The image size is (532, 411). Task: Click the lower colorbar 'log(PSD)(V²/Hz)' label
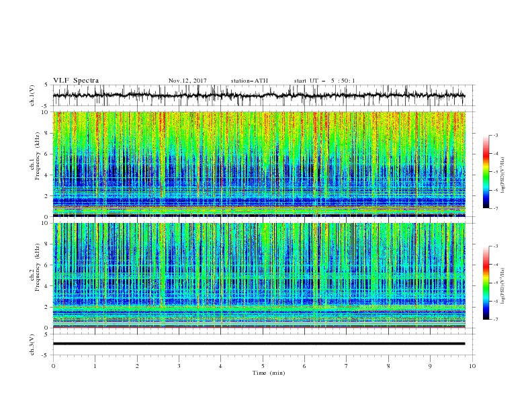point(502,286)
